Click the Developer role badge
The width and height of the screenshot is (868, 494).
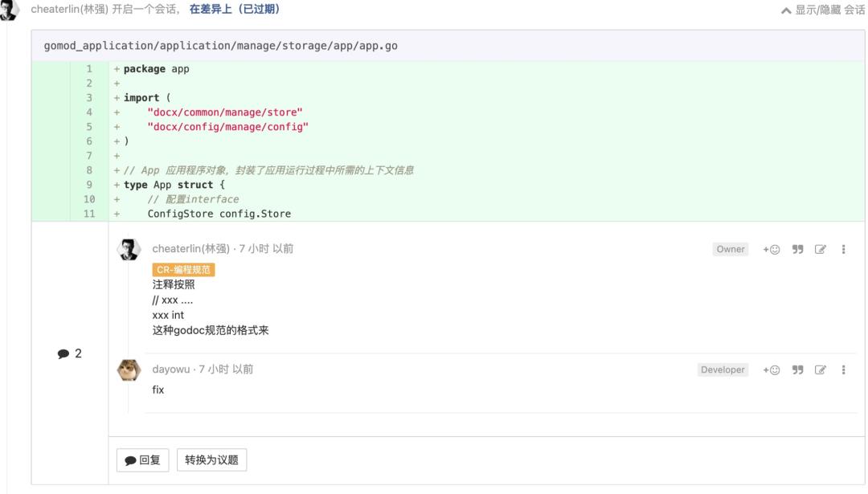pyautogui.click(x=723, y=369)
